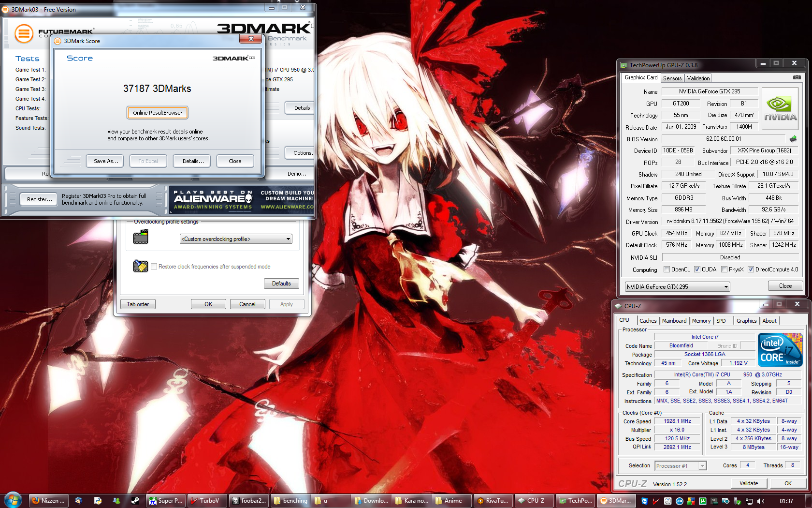812x508 pixels.
Task: Click Save As in 3DMark Score dialog
Action: click(106, 161)
